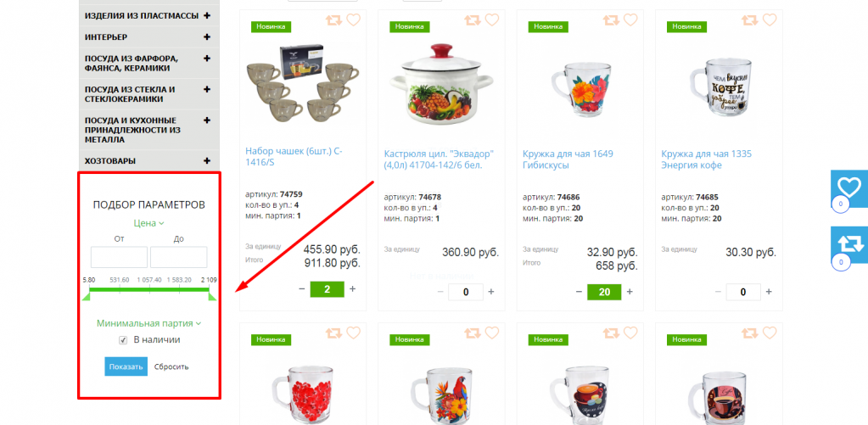The height and width of the screenshot is (425, 868).
Task: Click the price От input field
Action: pyautogui.click(x=119, y=257)
